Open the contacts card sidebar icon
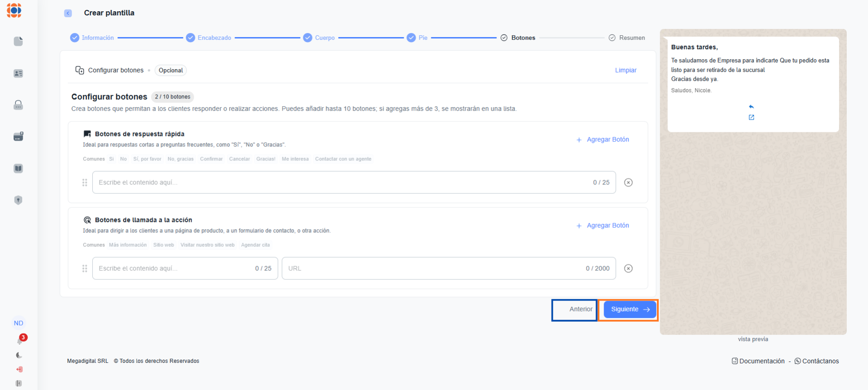This screenshot has height=390, width=868. coord(18,73)
